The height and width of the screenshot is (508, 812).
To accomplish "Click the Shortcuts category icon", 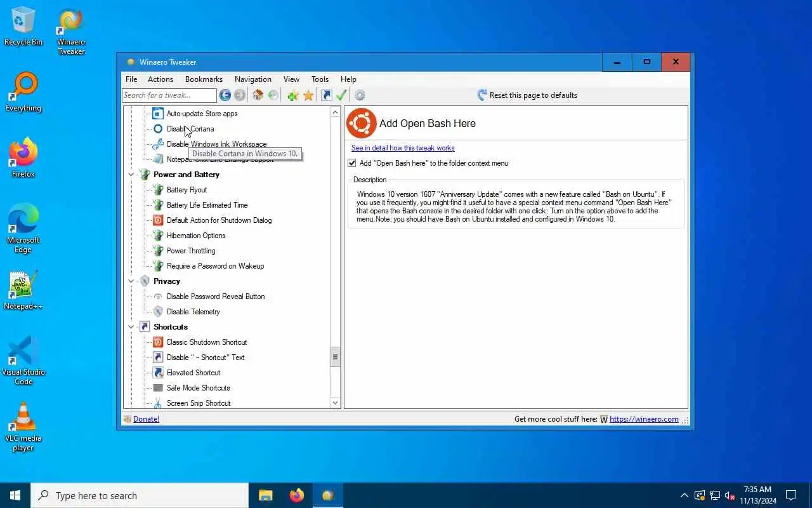I will click(145, 327).
